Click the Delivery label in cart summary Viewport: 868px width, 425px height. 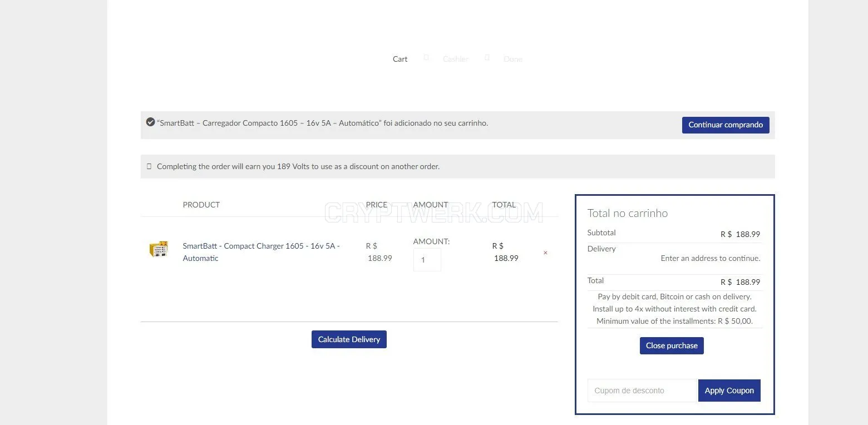(x=601, y=249)
